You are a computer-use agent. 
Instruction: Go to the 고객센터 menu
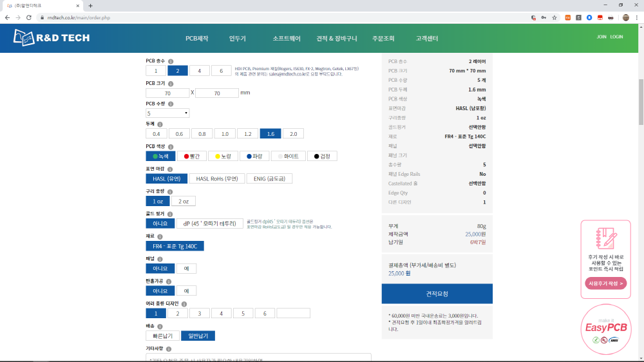tap(426, 39)
